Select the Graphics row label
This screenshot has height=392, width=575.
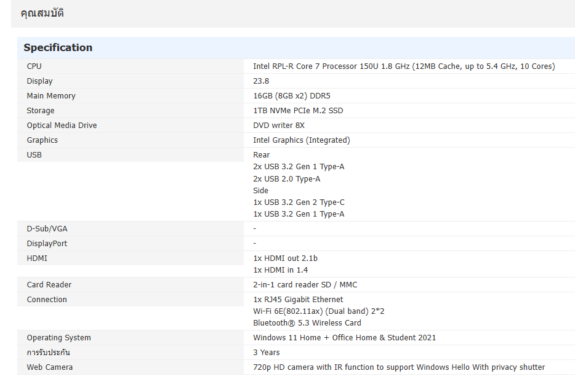coord(42,140)
